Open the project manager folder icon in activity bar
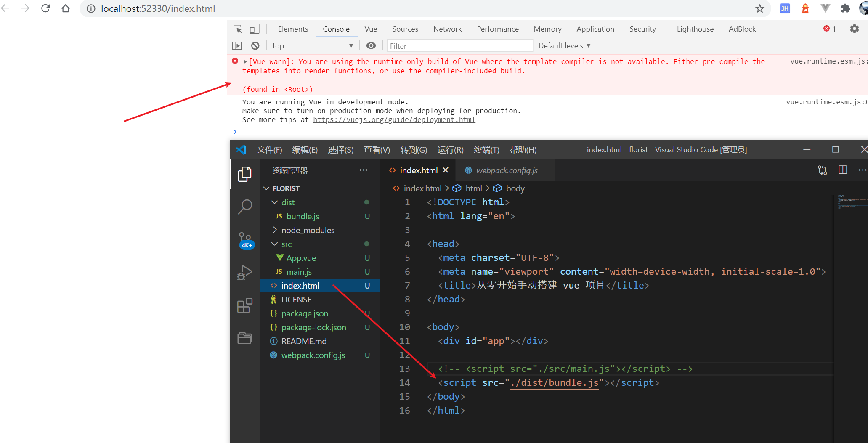Screen dimensions: 868x443 (x=245, y=337)
